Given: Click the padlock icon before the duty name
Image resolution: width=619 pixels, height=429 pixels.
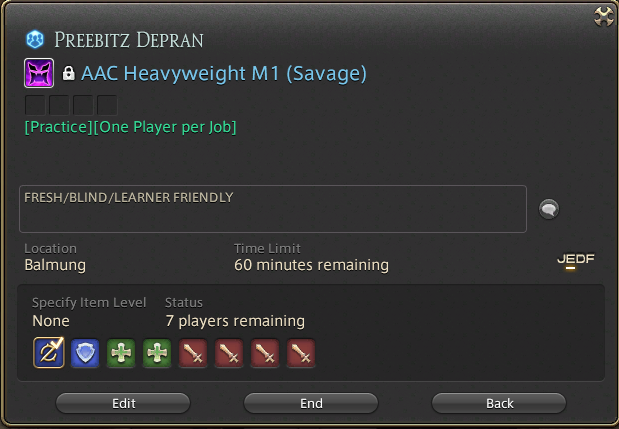Looking at the screenshot, I should 69,73.
